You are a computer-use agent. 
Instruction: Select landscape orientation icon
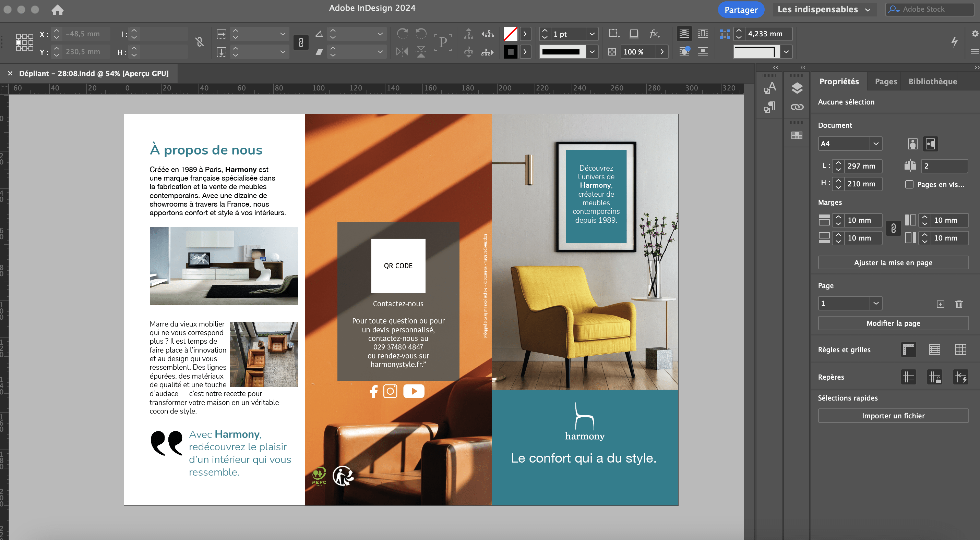pos(931,144)
